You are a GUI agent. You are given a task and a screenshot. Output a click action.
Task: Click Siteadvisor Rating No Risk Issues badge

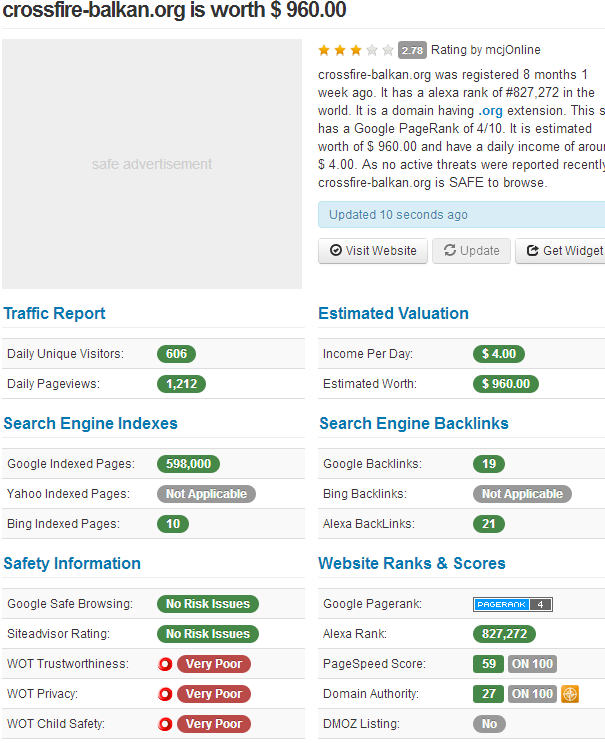[208, 634]
